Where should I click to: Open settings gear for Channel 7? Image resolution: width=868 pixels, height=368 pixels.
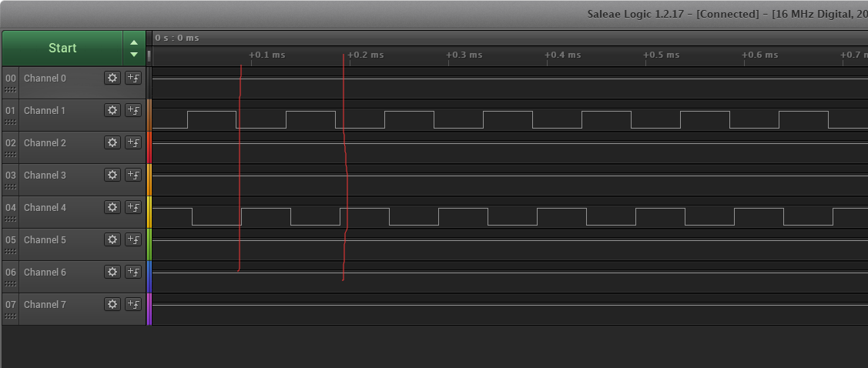click(112, 304)
